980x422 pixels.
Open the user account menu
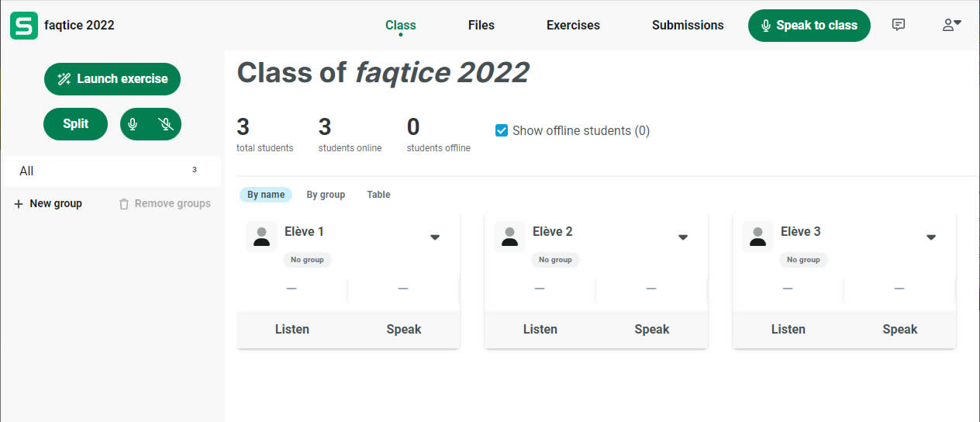[951, 25]
